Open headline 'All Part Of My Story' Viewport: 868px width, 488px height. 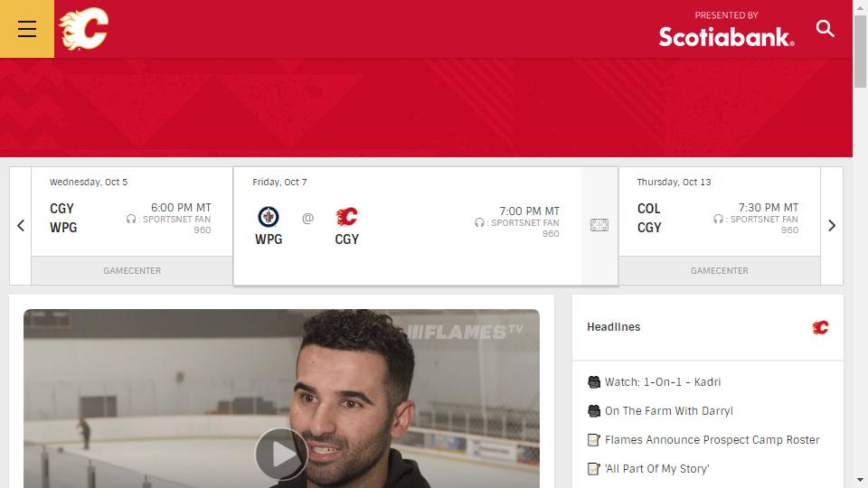pos(657,469)
